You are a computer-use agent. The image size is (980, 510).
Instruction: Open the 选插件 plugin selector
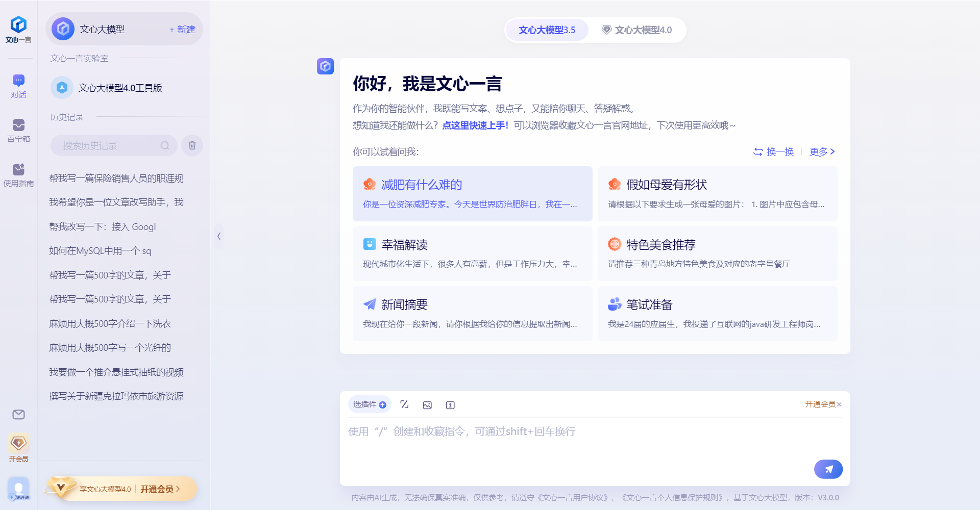370,404
